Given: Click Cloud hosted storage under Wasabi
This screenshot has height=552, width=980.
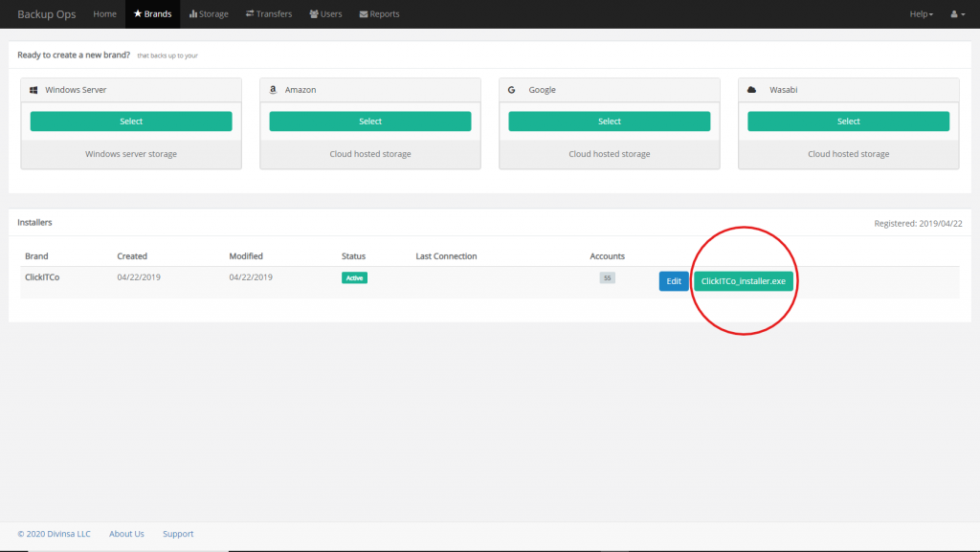Looking at the screenshot, I should [848, 154].
